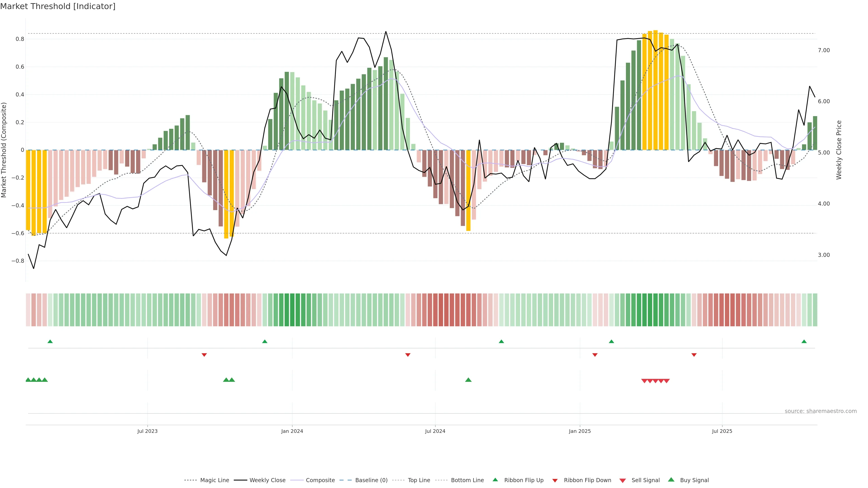Click the Ribbon Flip Up legend icon
This screenshot has height=488, width=868.
pos(495,480)
